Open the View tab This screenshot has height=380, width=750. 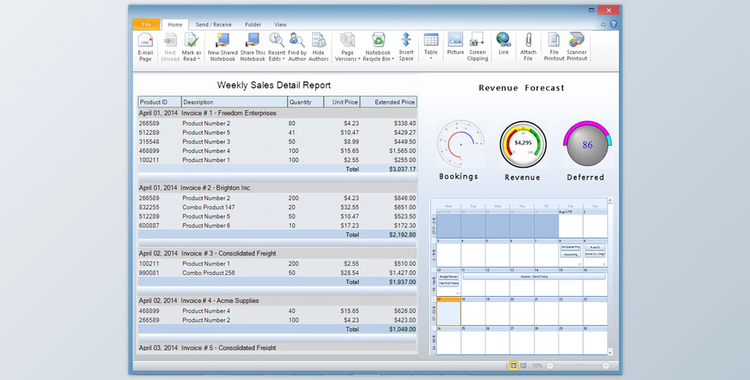(280, 24)
